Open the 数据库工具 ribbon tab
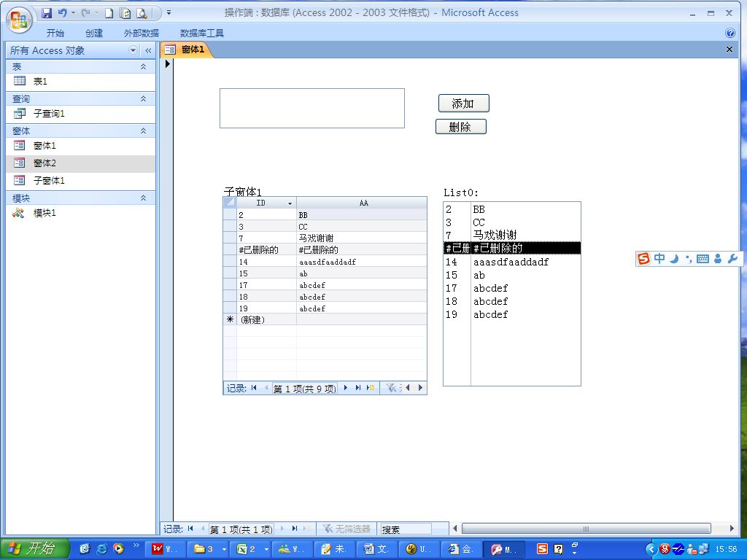The width and height of the screenshot is (747, 560). (202, 33)
